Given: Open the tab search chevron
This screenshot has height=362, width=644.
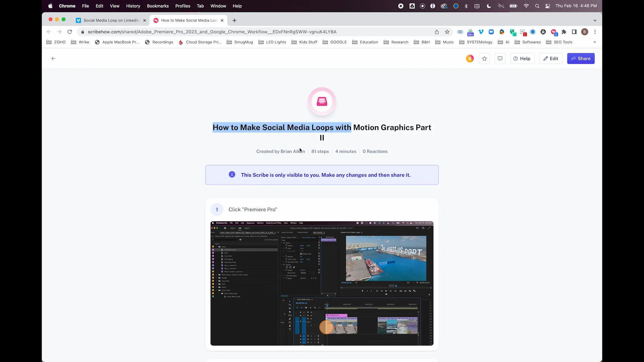Looking at the screenshot, I should pyautogui.click(x=595, y=20).
